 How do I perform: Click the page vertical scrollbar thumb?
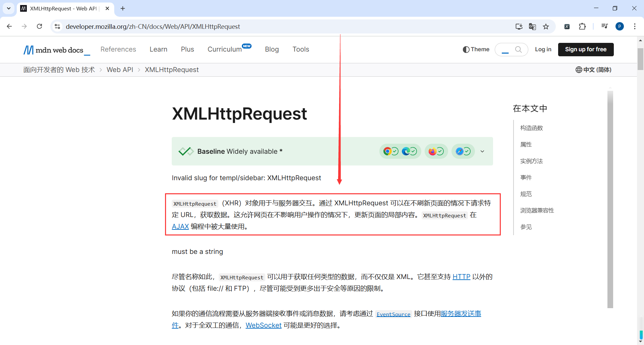click(640, 59)
